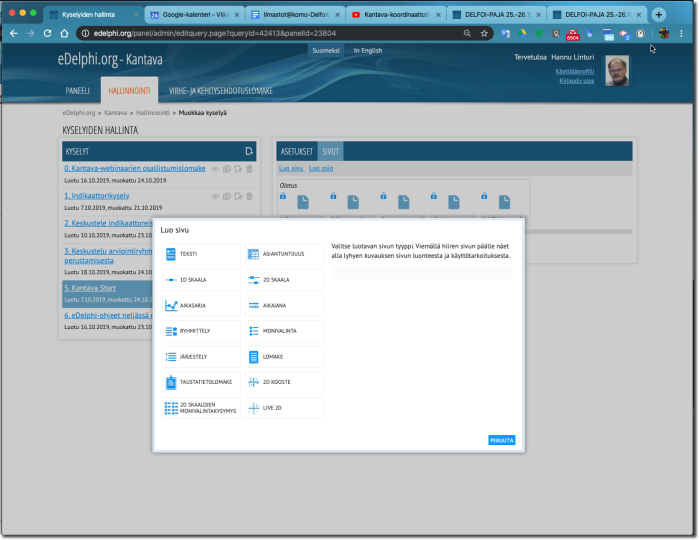Choose the Live 2D page type

(284, 408)
